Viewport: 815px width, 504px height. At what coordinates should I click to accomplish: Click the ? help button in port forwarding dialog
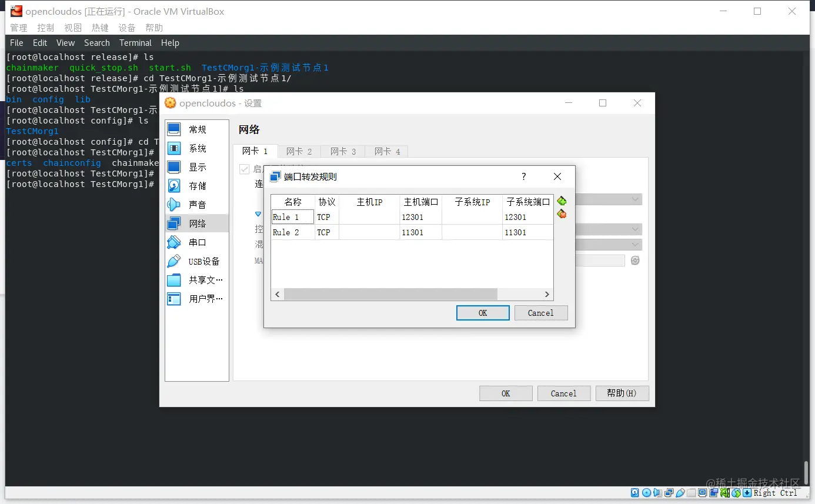[524, 176]
